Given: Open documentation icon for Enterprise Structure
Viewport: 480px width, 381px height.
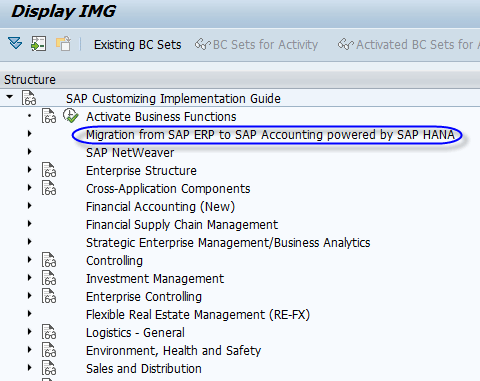Looking at the screenshot, I should (x=49, y=170).
